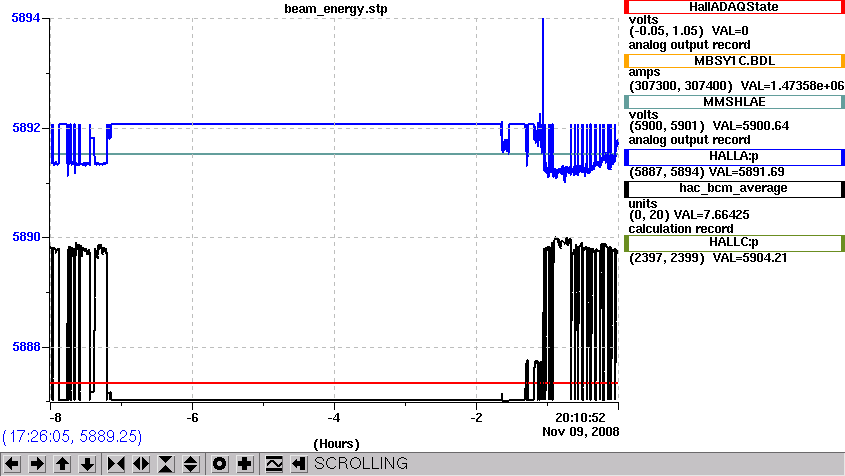This screenshot has width=845, height=476.
Task: Click the 5892 y-axis label
Action: (26, 128)
